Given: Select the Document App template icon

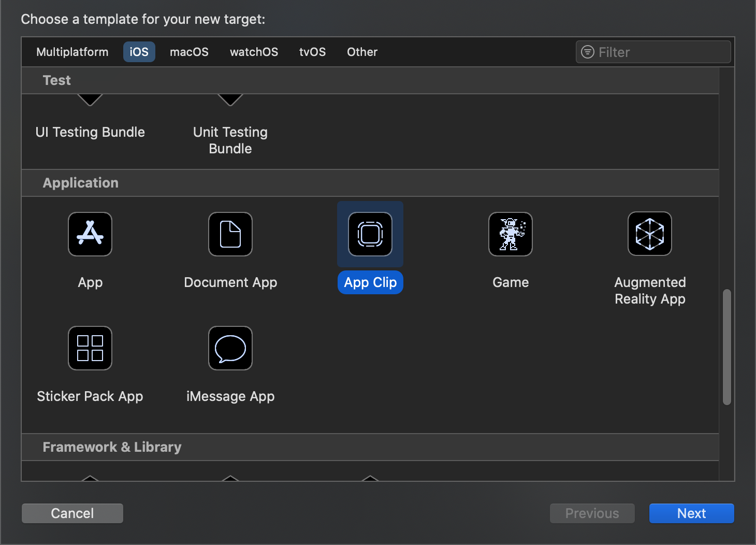Looking at the screenshot, I should click(x=230, y=234).
